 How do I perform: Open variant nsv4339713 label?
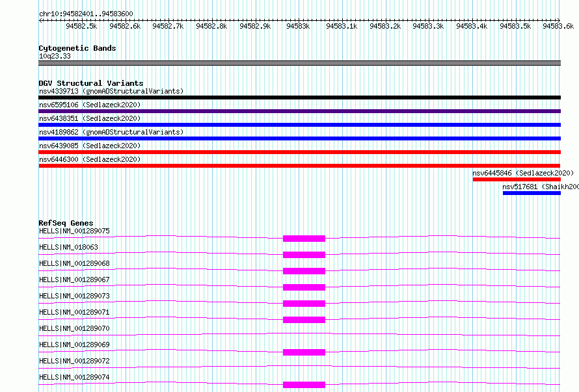(111, 91)
